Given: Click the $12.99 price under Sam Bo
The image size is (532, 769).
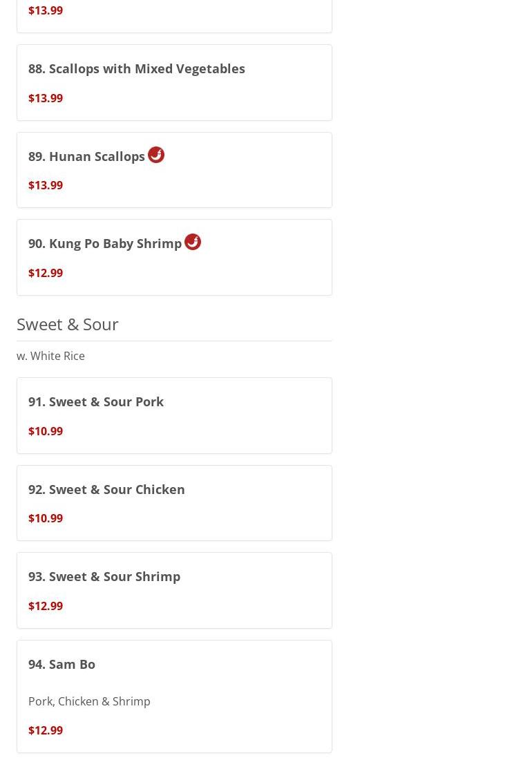Looking at the screenshot, I should tap(46, 730).
